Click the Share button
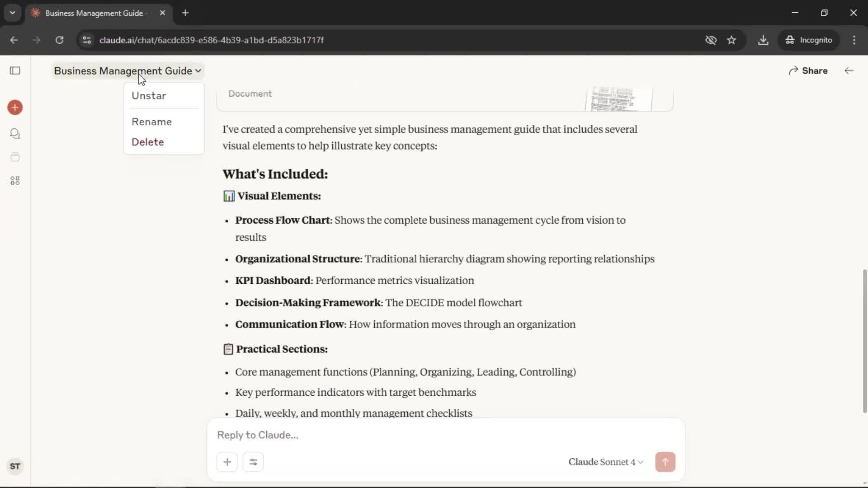 point(808,70)
